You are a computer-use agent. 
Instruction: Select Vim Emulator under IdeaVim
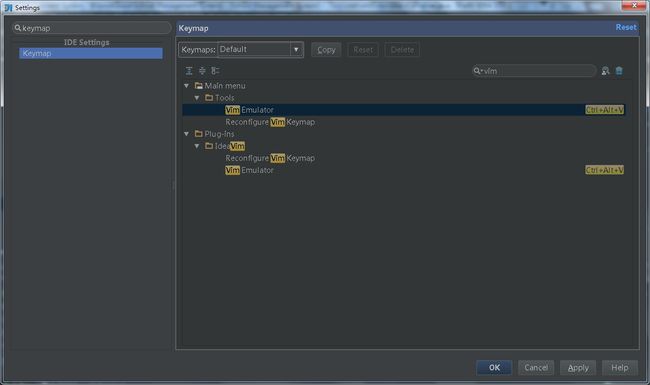249,170
